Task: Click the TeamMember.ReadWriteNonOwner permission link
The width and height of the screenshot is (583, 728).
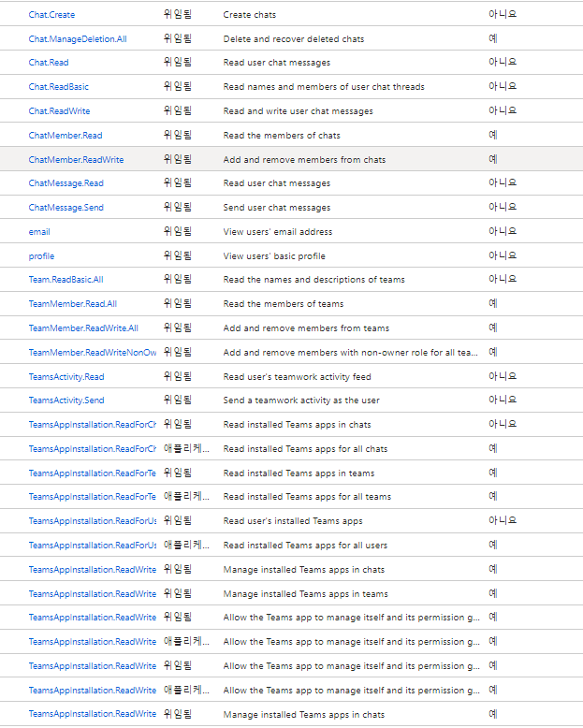Action: (93, 352)
